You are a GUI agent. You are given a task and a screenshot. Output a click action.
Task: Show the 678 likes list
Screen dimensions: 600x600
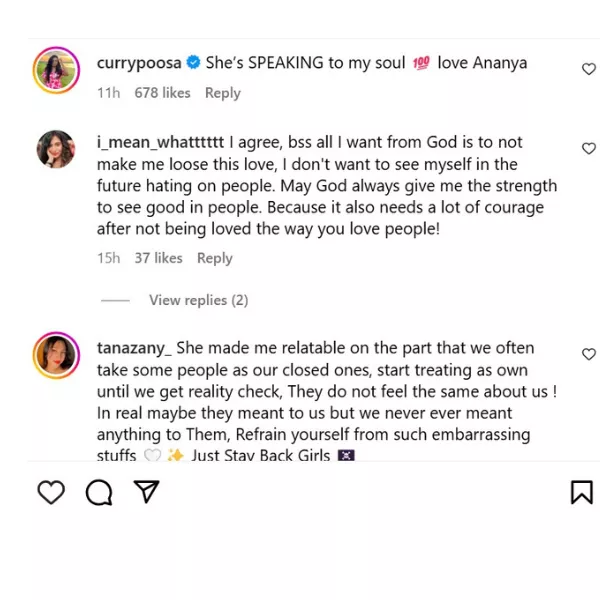pyautogui.click(x=162, y=93)
